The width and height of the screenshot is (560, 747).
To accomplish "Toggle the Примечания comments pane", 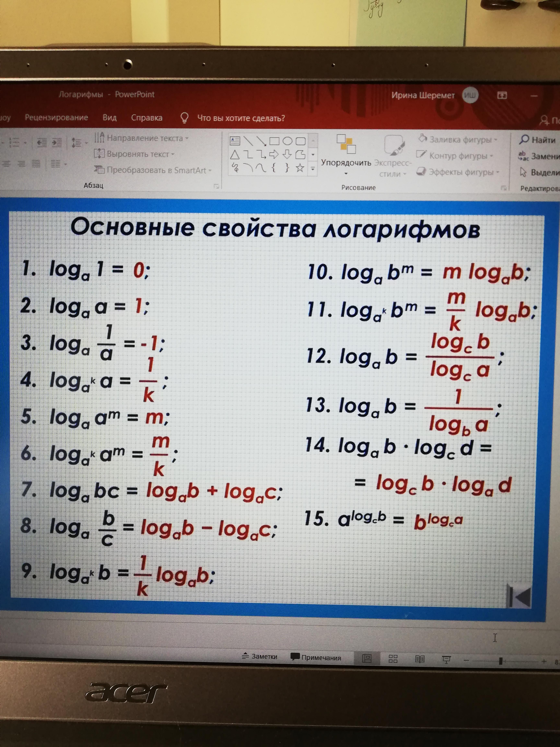I will tap(316, 657).
